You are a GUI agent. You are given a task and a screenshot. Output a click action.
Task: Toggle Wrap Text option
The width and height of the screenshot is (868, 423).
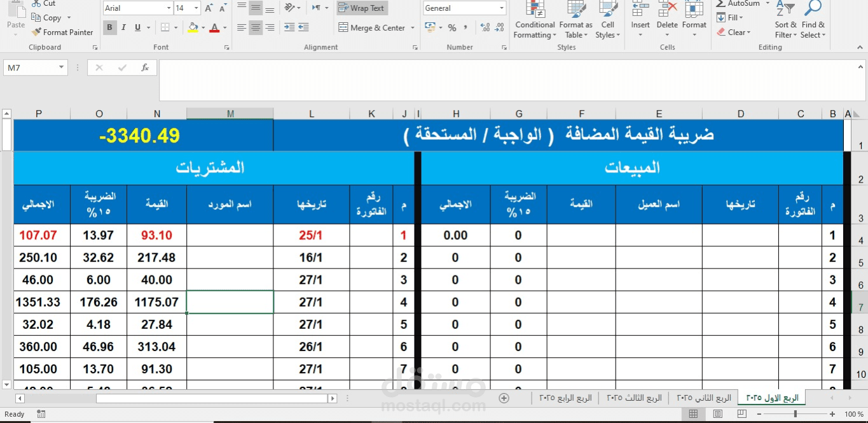pos(361,8)
